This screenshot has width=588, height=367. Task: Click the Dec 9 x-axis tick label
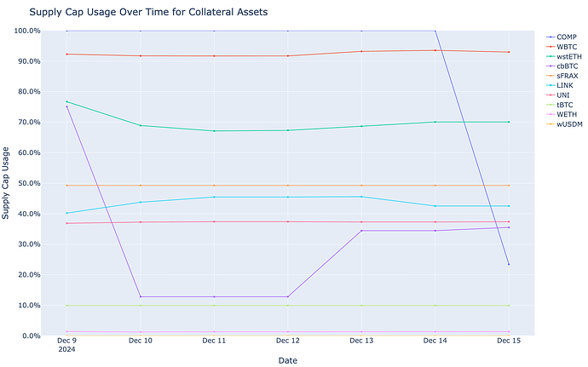point(66,341)
